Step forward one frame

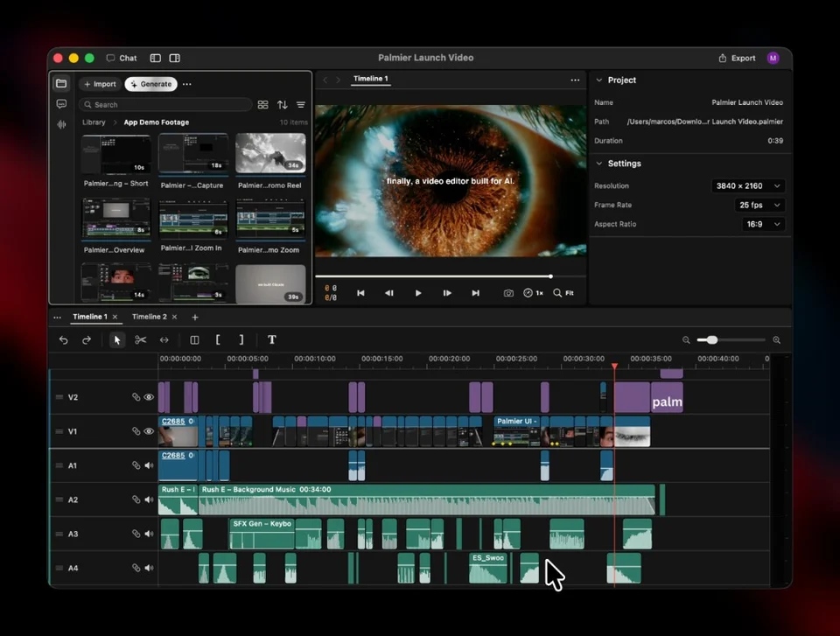click(447, 293)
